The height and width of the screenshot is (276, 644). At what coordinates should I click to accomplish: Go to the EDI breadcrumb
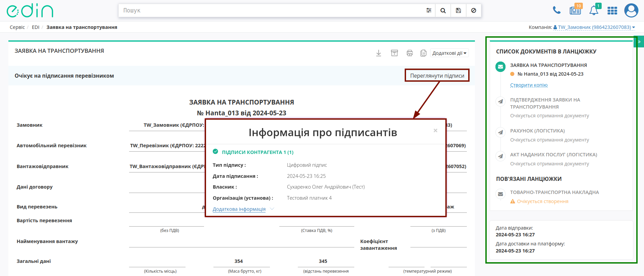36,27
